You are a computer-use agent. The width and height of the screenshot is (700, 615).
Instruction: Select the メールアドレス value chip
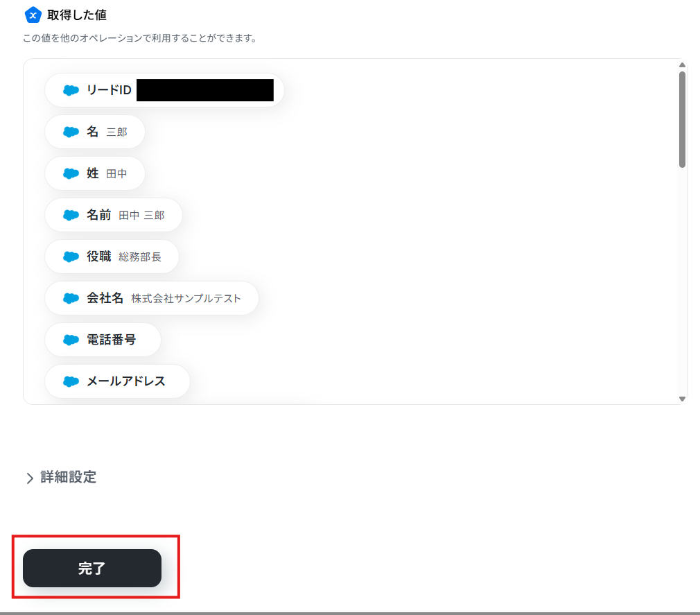tap(117, 381)
